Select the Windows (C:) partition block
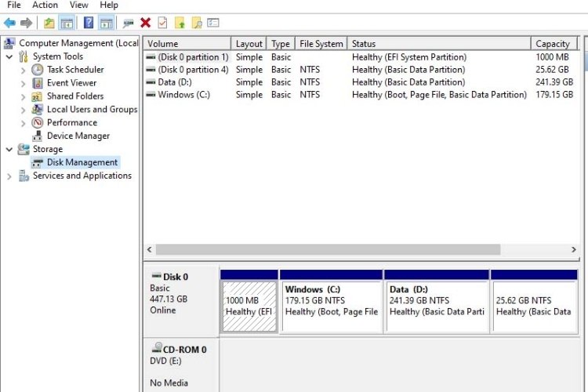 [x=332, y=302]
